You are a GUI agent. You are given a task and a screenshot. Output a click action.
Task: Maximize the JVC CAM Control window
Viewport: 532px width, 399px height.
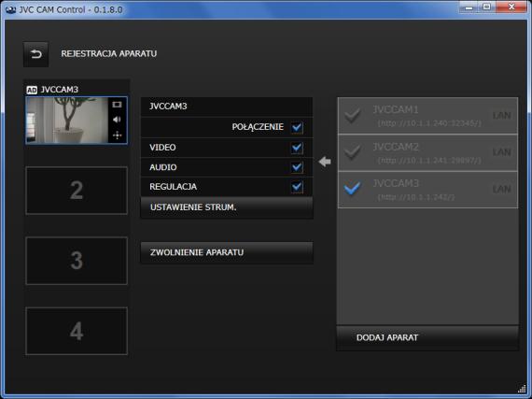(x=487, y=7)
